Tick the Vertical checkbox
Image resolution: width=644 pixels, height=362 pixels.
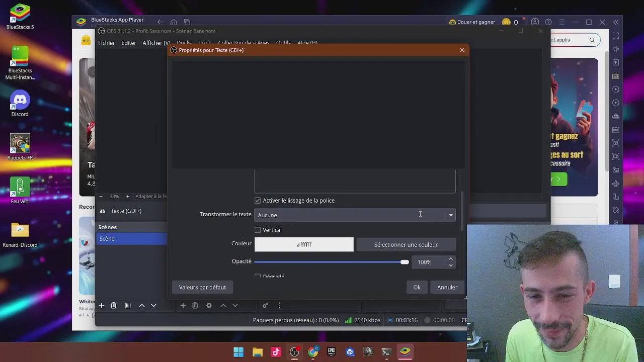coord(258,230)
